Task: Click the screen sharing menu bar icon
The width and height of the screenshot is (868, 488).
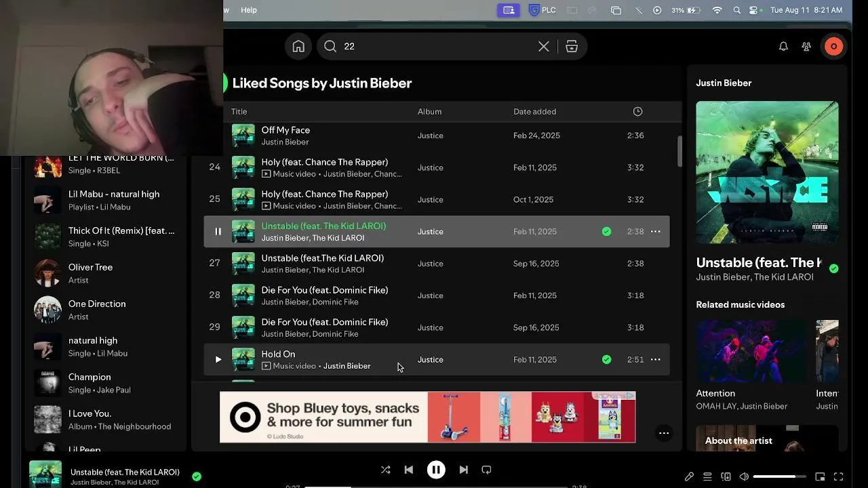Action: (x=508, y=10)
